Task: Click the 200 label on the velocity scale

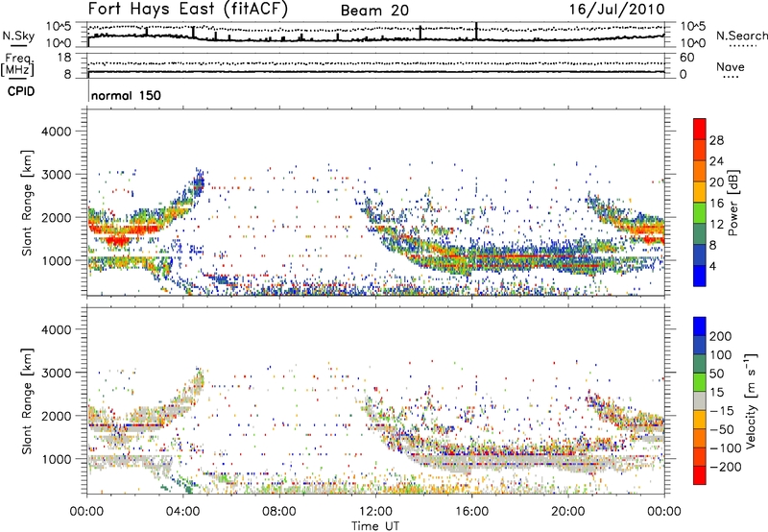Action: [x=721, y=336]
